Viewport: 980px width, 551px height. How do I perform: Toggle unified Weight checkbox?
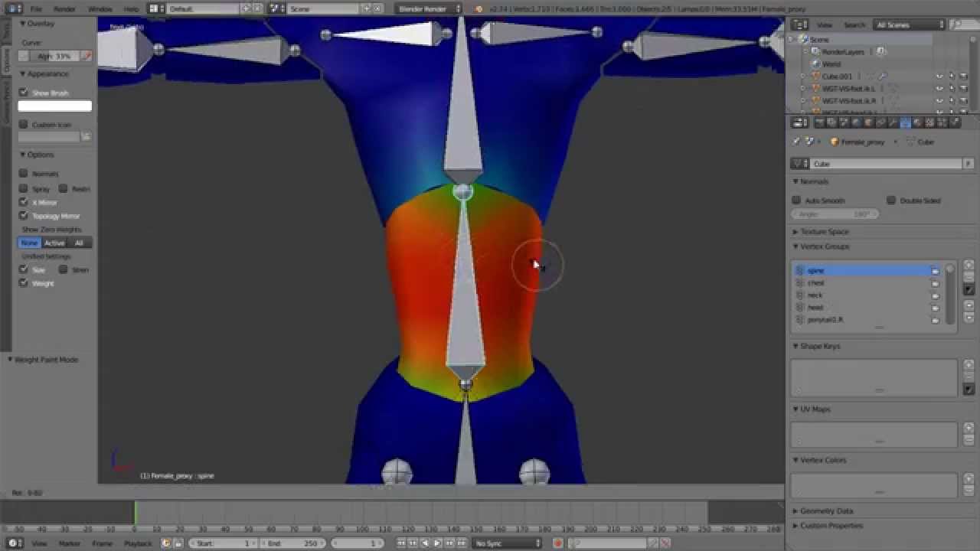pos(24,283)
